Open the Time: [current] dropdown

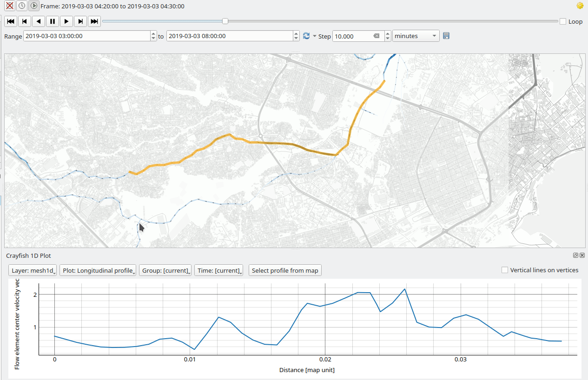218,270
